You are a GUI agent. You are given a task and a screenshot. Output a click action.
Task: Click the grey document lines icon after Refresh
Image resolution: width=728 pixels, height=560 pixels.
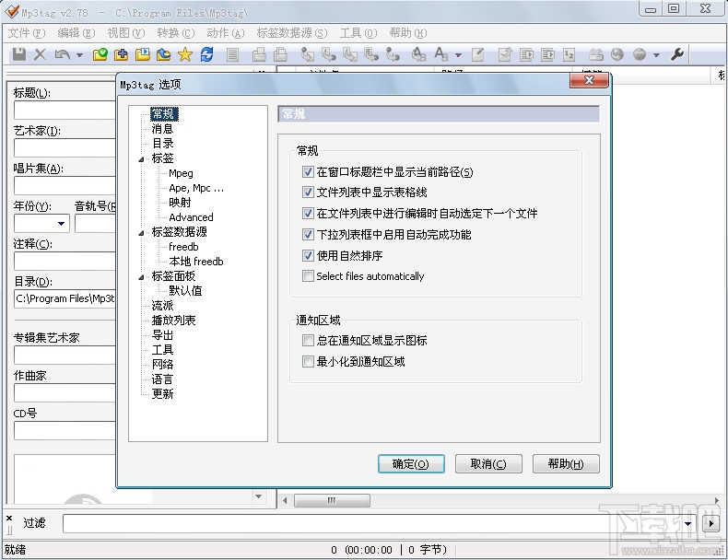pyautogui.click(x=232, y=54)
